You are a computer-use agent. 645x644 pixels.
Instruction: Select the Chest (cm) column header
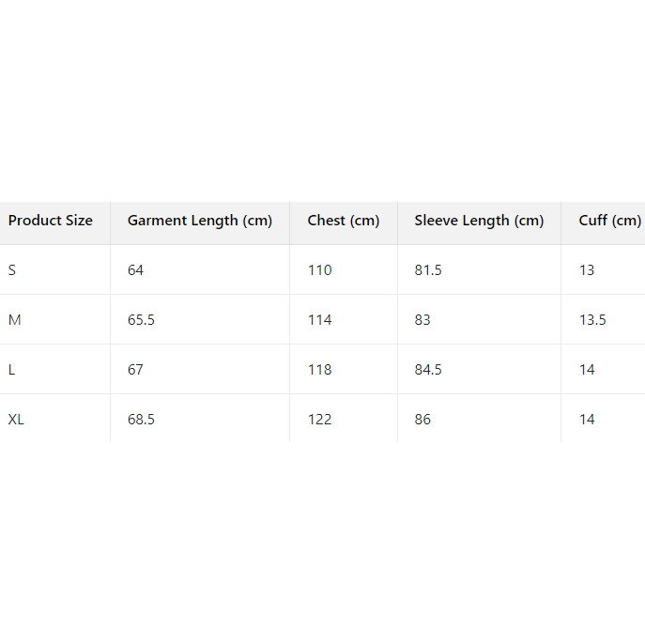344,221
